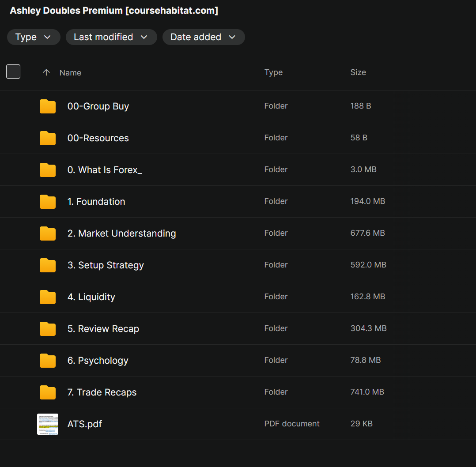
Task: Click the 677.6 MB size value
Action: pos(368,233)
